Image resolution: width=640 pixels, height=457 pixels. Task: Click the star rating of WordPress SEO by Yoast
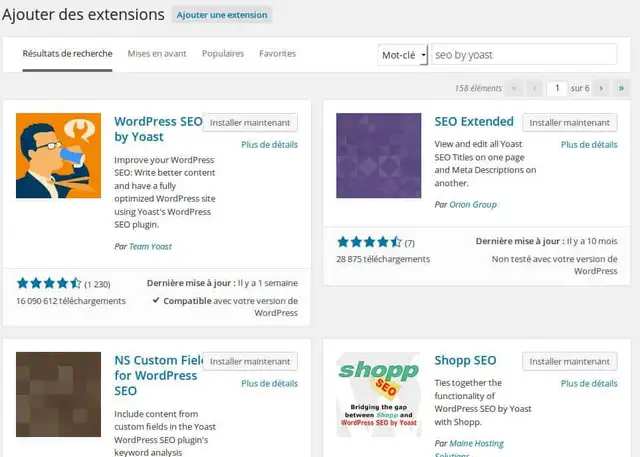(49, 283)
